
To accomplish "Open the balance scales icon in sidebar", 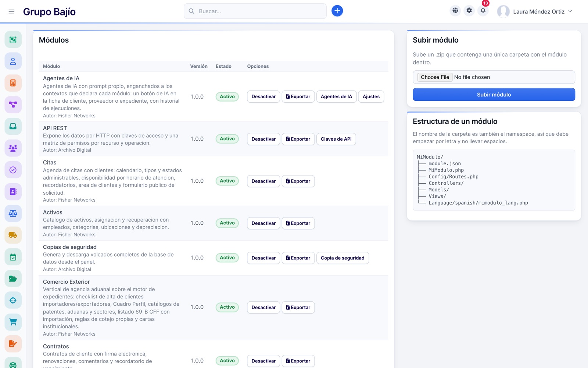I will point(13,213).
